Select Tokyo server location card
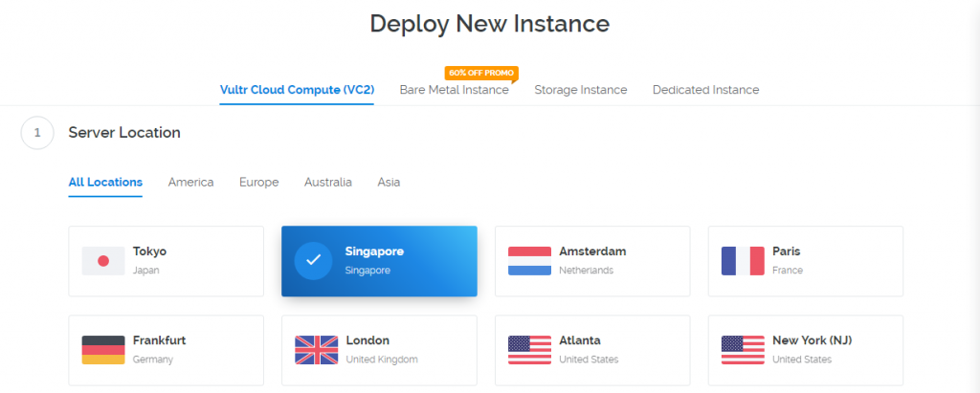980x393 pixels. [x=167, y=261]
